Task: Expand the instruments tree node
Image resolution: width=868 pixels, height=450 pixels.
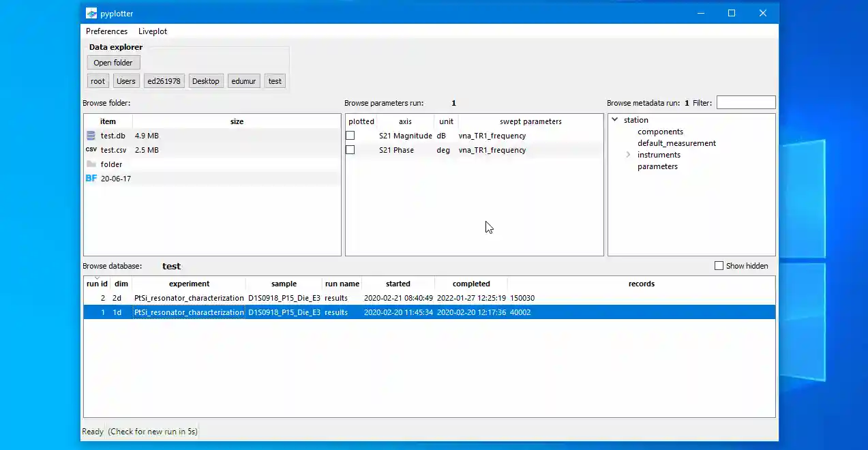Action: (628, 155)
